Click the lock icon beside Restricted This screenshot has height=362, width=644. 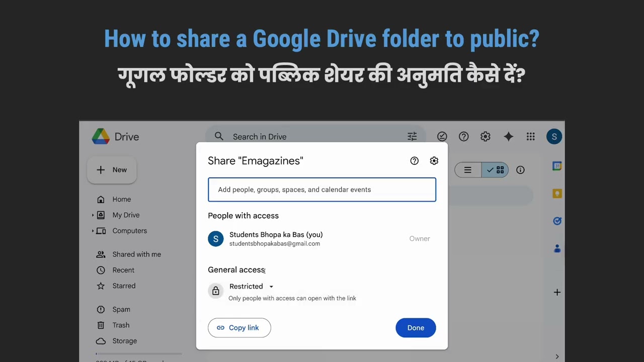pos(216,291)
